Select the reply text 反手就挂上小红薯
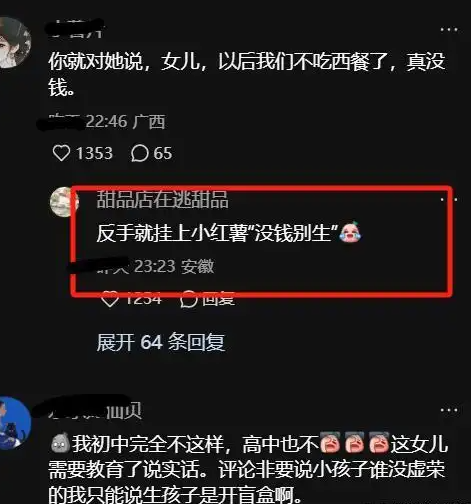471x504 pixels. coord(171,233)
